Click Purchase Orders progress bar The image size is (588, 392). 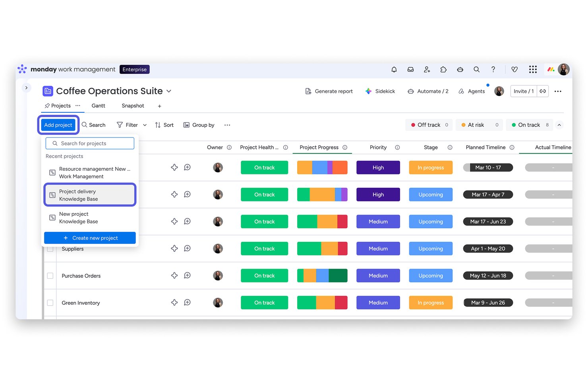point(322,276)
